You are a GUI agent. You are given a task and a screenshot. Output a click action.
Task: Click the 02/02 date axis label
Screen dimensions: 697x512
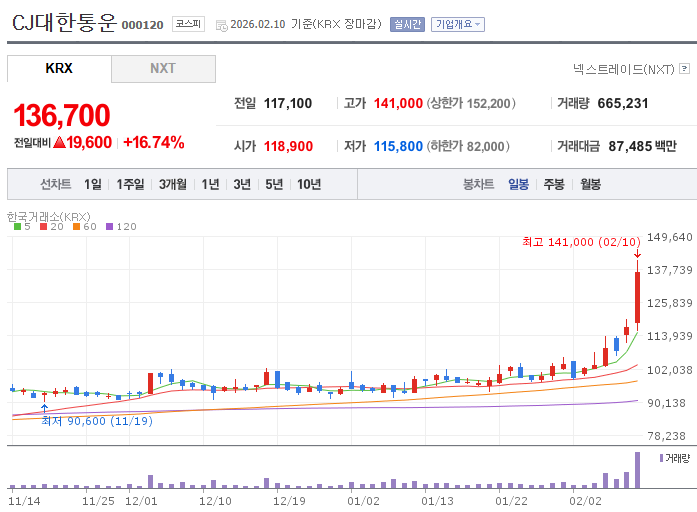585,501
